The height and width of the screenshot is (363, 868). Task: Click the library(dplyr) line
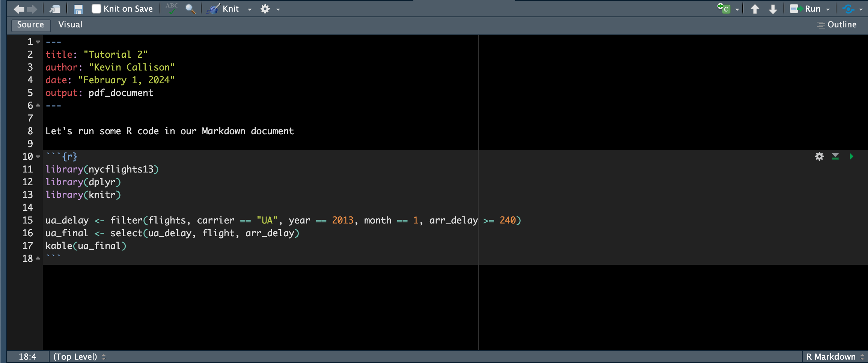(x=83, y=182)
